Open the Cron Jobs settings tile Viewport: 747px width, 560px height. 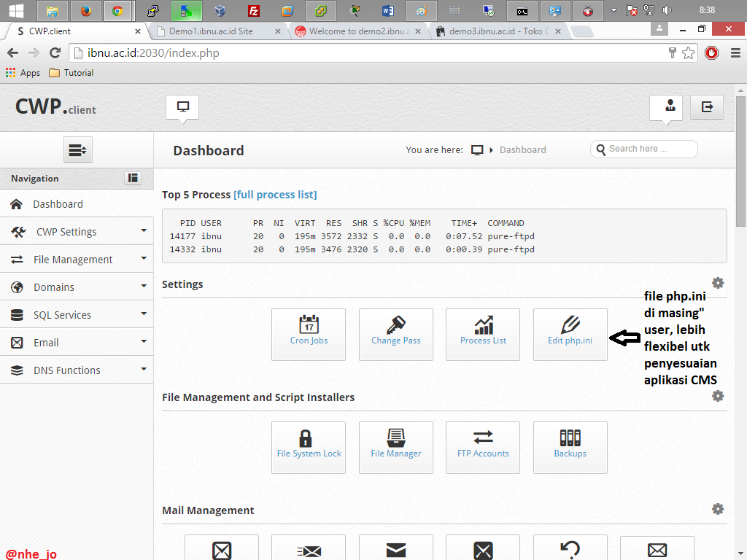pos(309,334)
